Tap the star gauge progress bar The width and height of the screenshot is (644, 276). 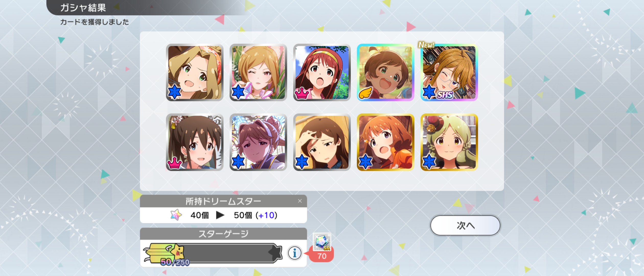pyautogui.click(x=213, y=253)
